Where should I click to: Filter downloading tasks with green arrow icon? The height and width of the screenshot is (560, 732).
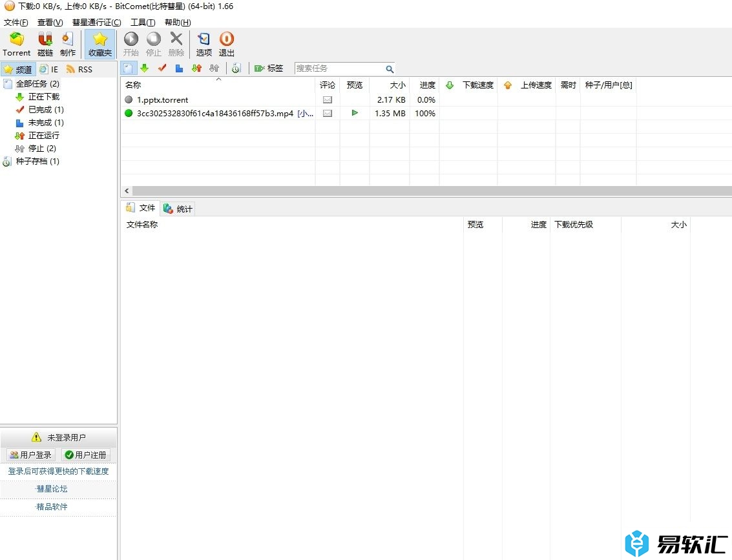pyautogui.click(x=145, y=68)
